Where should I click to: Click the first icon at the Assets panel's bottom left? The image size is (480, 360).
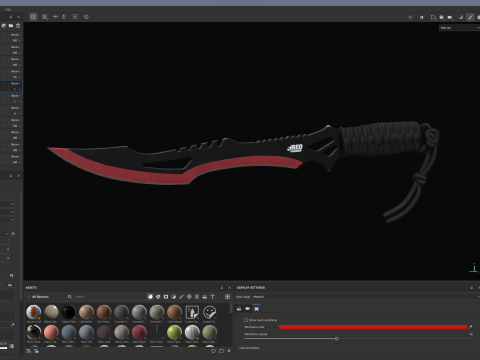(29, 351)
